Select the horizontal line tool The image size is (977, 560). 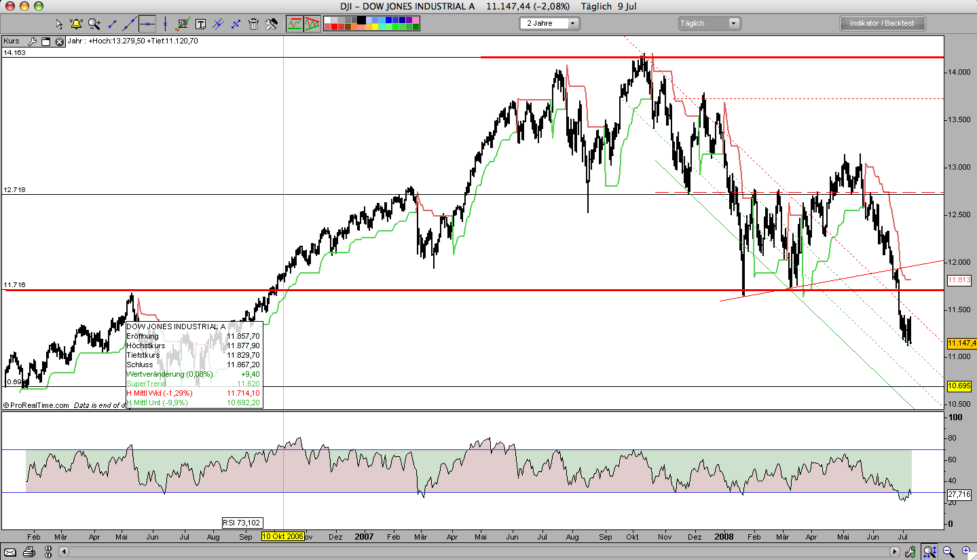pos(148,24)
